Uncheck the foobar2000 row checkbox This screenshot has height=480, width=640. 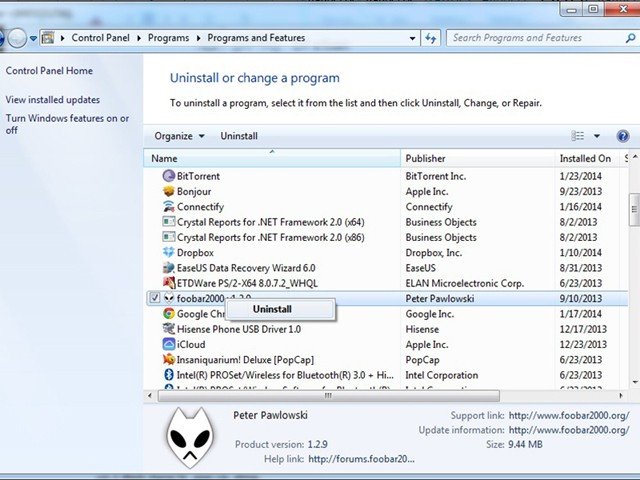pyautogui.click(x=155, y=298)
